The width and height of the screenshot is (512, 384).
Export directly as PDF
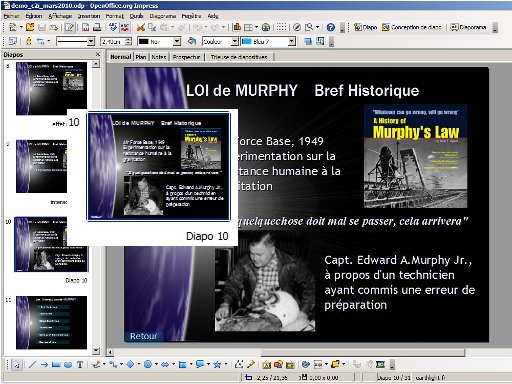(x=86, y=27)
